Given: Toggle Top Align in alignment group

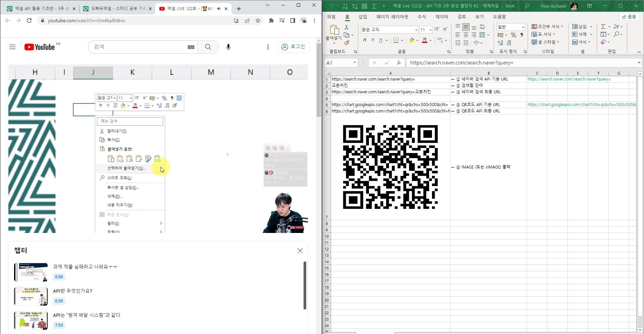Looking at the screenshot, I should 458,27.
